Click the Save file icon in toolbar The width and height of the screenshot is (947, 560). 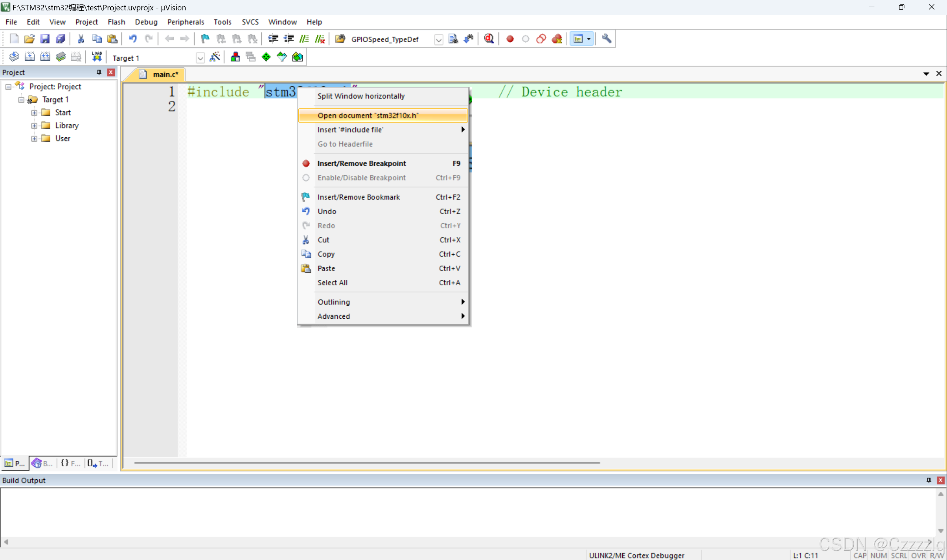point(45,39)
